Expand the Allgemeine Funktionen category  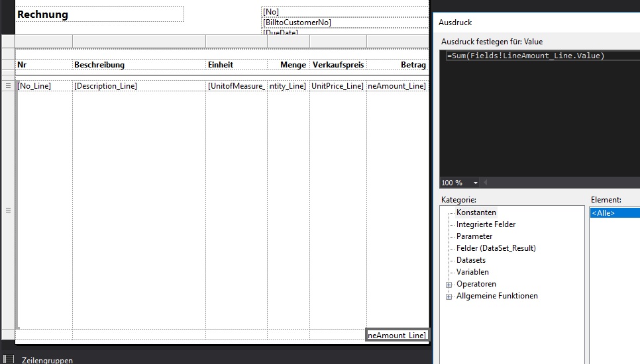(449, 296)
